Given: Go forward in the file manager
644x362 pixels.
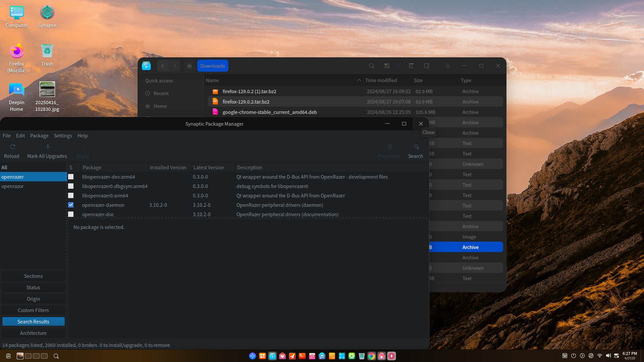Looking at the screenshot, I should pos(175,66).
